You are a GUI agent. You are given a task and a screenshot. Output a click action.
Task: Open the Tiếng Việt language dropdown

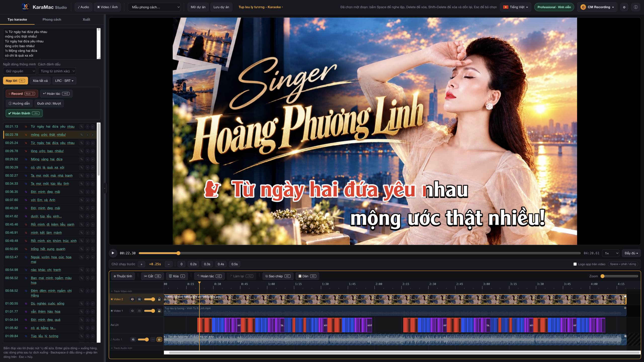coord(515,7)
